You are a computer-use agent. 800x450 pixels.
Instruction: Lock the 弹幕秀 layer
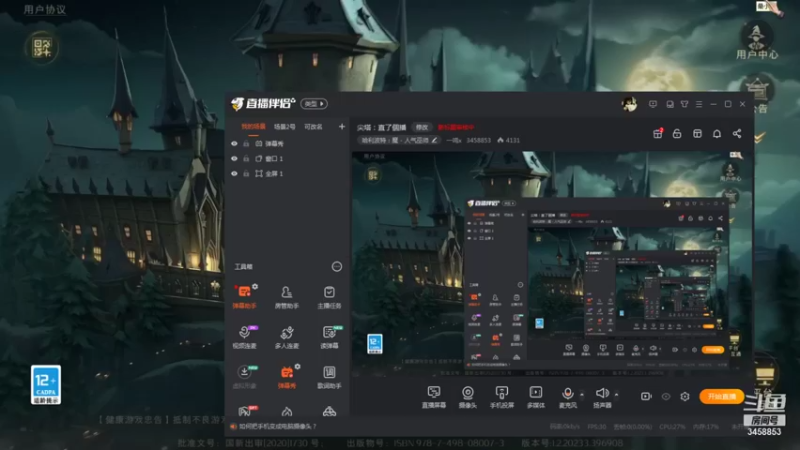click(246, 144)
